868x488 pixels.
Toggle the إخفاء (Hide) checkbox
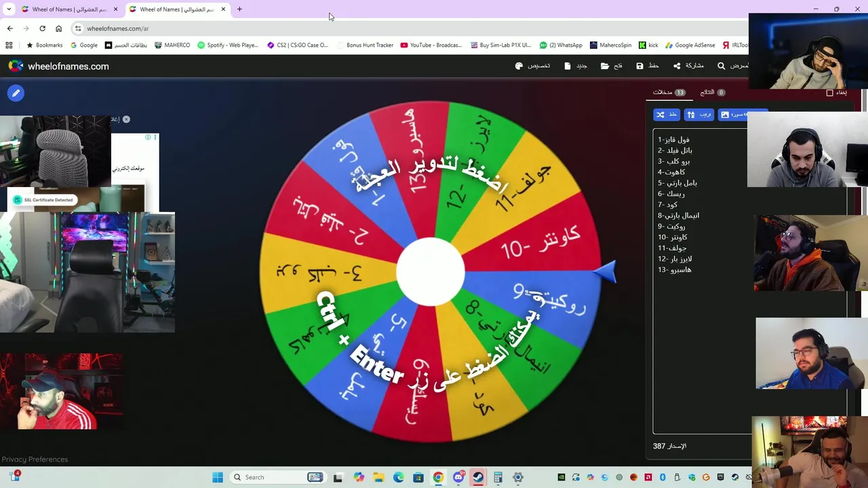829,92
